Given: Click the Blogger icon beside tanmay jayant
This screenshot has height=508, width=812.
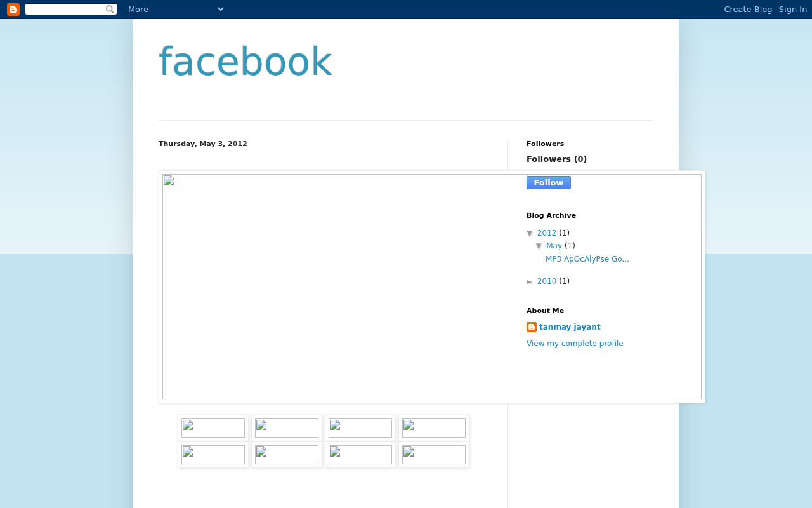Looking at the screenshot, I should tap(532, 327).
